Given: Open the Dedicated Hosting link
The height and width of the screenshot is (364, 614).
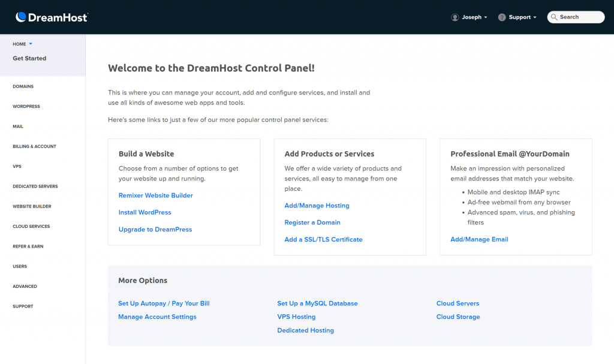Looking at the screenshot, I should click(305, 330).
